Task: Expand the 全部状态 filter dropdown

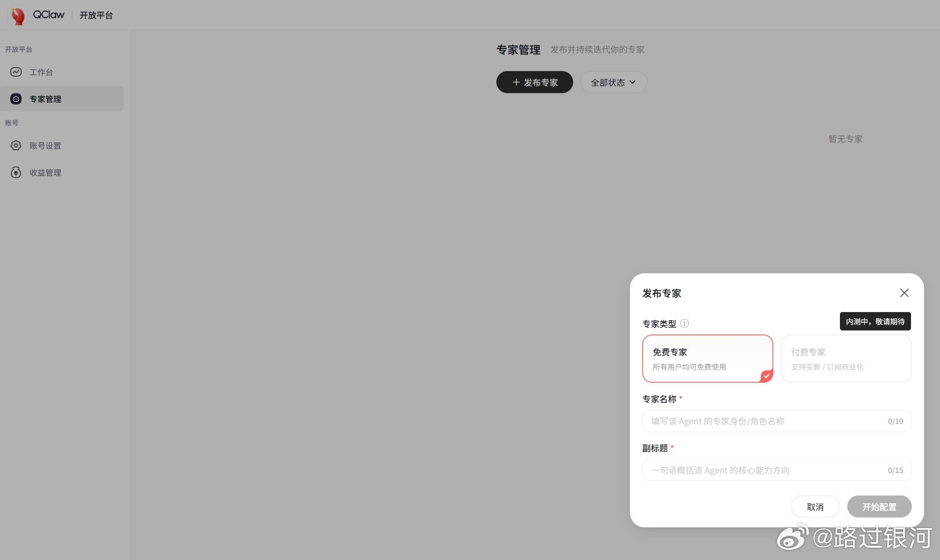Action: coord(614,82)
